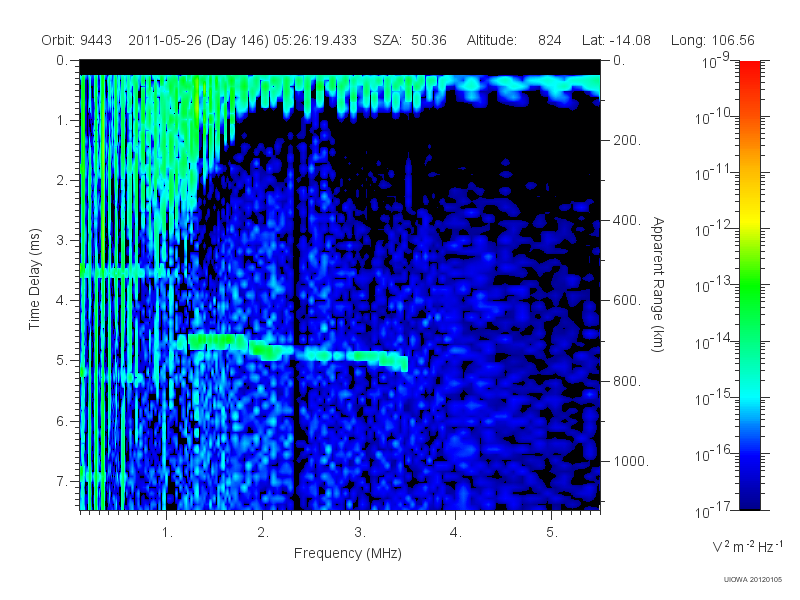Click the 'UIOWA 20120105' credit text
Image resolution: width=800 pixels, height=600 pixels.
[753, 580]
